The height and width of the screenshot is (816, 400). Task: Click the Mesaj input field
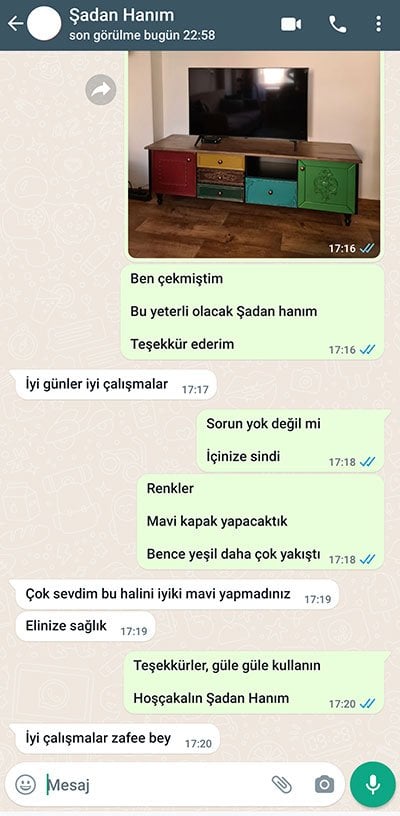[x=156, y=784]
